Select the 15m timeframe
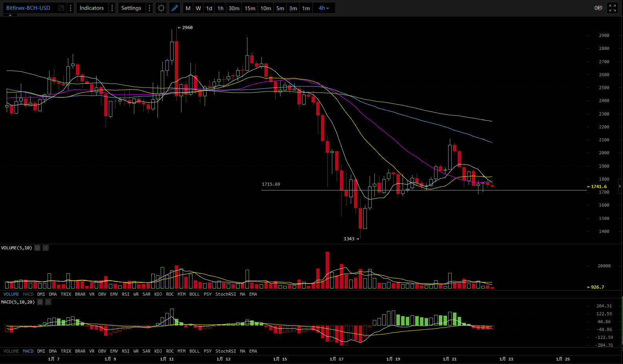623x364 pixels. [x=250, y=8]
